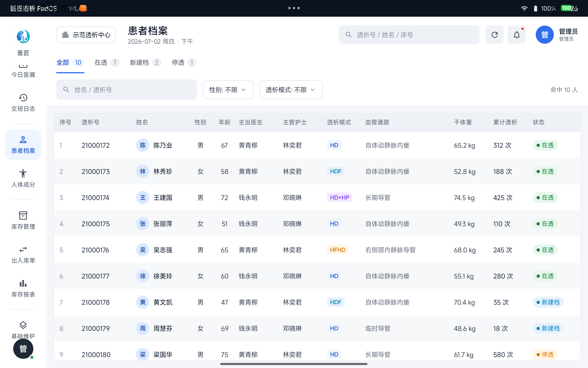This screenshot has width=588, height=368.
Task: Click the 示范透析中心 center button
Action: (86, 35)
